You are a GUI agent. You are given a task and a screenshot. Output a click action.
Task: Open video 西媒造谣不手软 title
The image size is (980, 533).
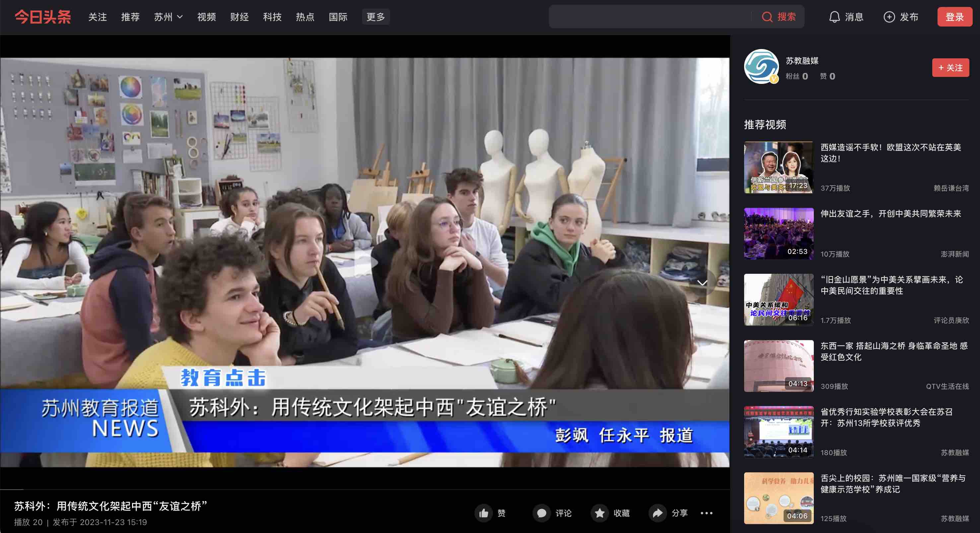(x=891, y=153)
